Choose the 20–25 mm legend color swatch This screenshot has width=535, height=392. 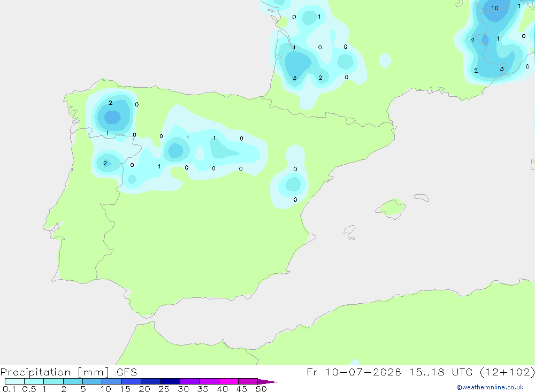pos(151,381)
